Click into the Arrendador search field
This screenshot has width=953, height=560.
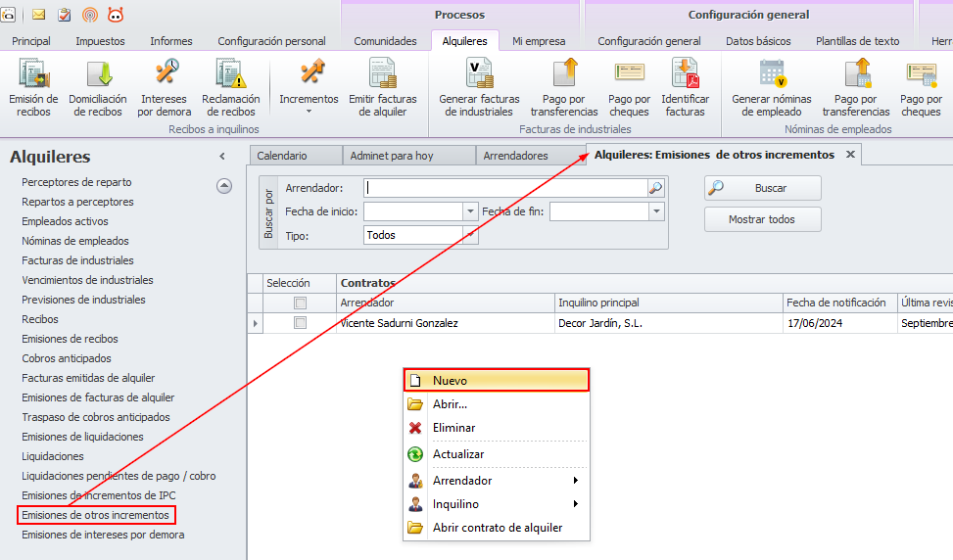505,188
